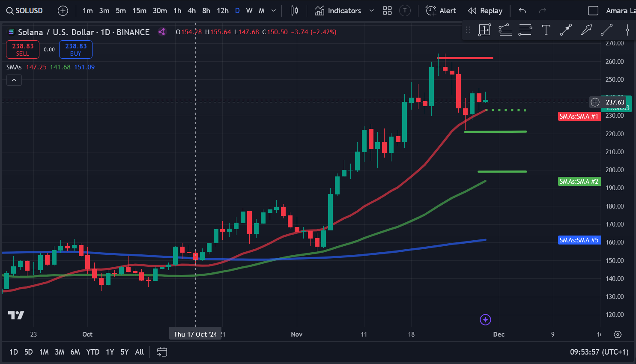
Task: Select the red horizontal line drawing near 260
Action: (465, 58)
